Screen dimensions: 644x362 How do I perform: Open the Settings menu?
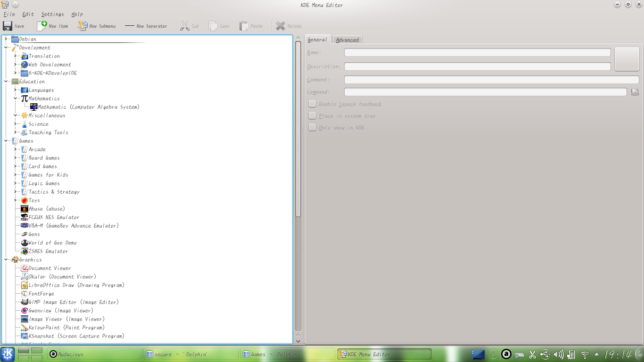52,14
